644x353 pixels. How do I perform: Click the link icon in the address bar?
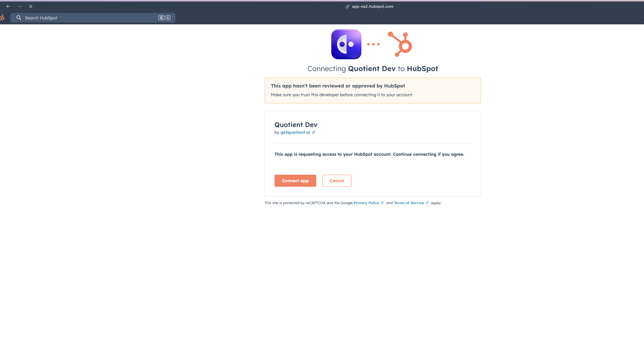347,6
